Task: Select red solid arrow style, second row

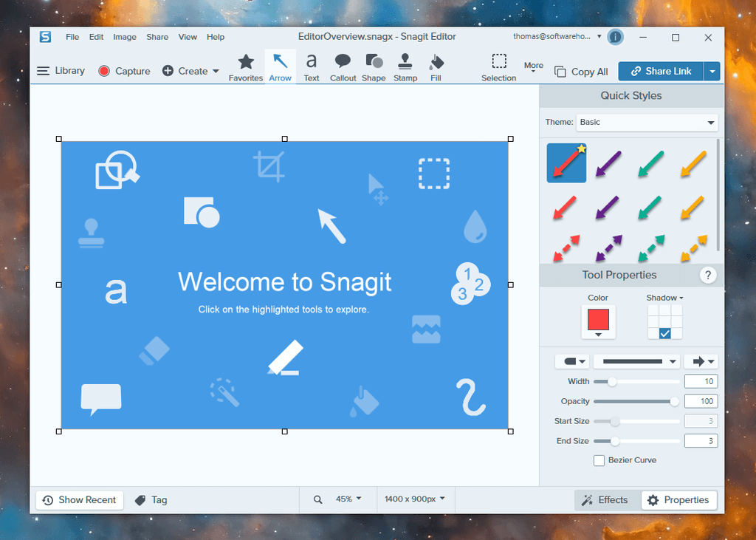Action: pyautogui.click(x=565, y=208)
